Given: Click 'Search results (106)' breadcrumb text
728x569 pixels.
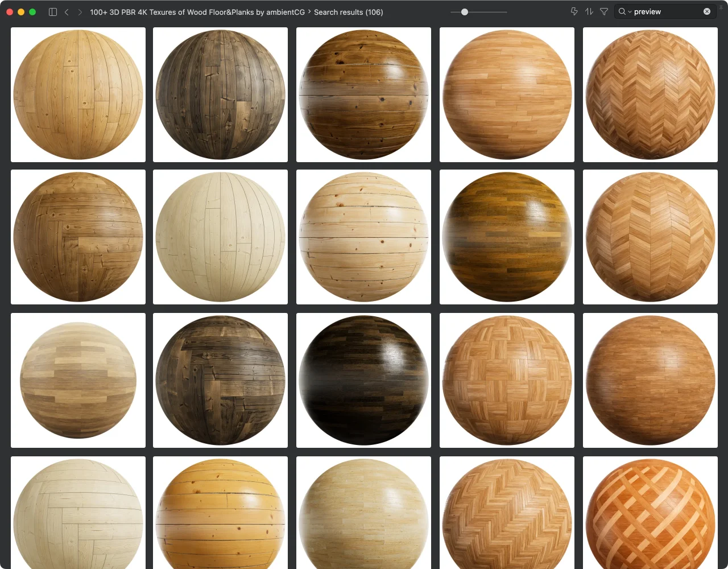Looking at the screenshot, I should pyautogui.click(x=349, y=12).
